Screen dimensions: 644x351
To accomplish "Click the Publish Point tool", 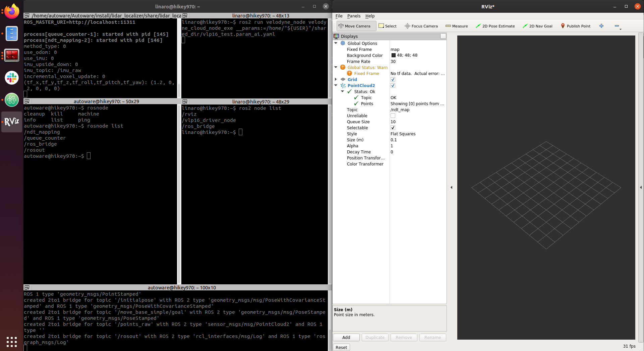I will [x=576, y=26].
